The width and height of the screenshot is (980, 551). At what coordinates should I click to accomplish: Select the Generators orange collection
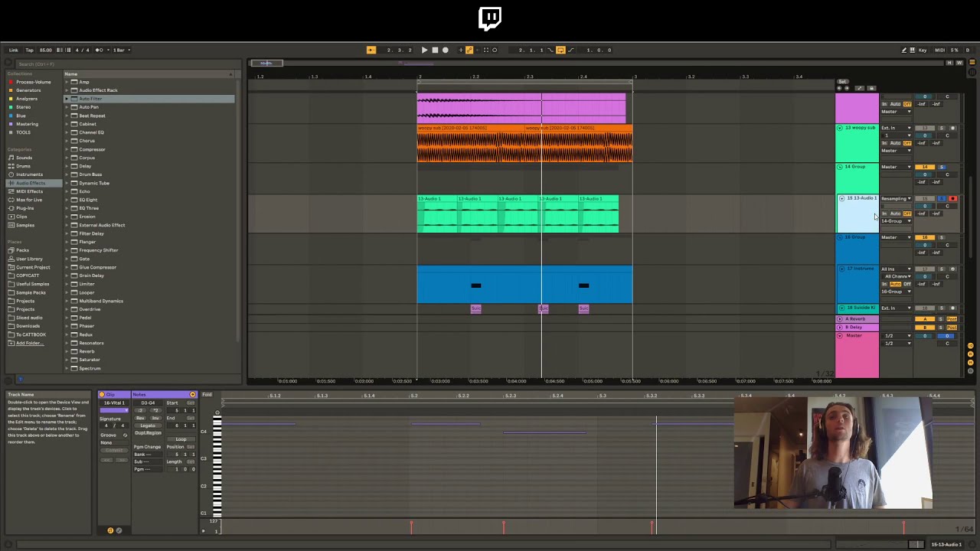point(28,90)
